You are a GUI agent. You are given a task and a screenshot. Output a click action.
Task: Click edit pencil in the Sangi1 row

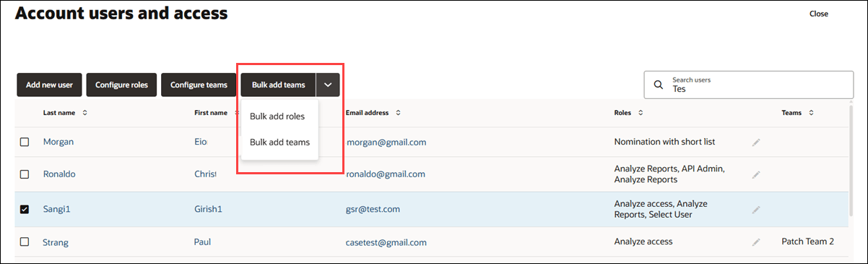(x=756, y=210)
